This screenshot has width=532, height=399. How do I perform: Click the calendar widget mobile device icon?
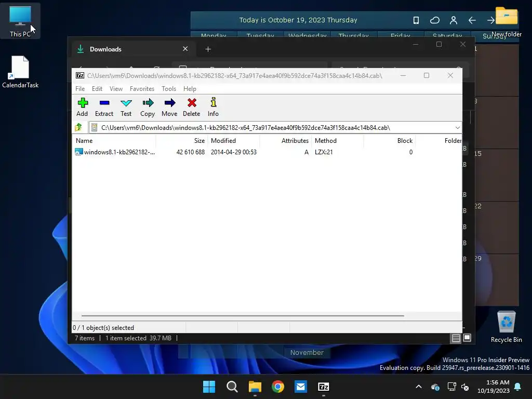(x=416, y=20)
